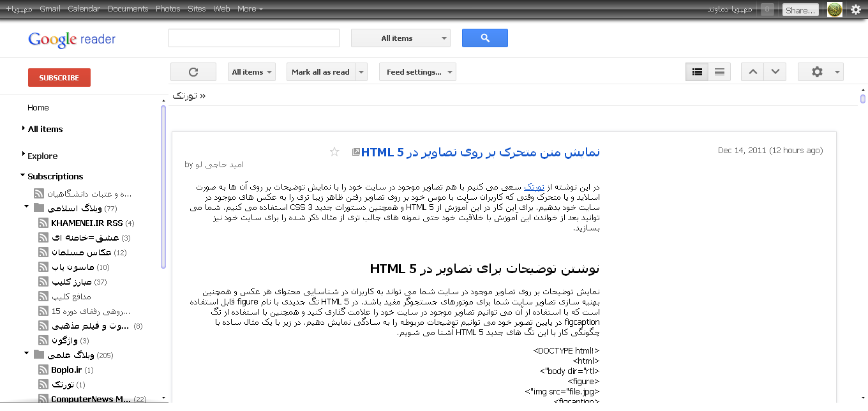868x411 pixels.
Task: Click the RSS icon beside KHAMENEI.IR RSS
Action: (x=43, y=223)
